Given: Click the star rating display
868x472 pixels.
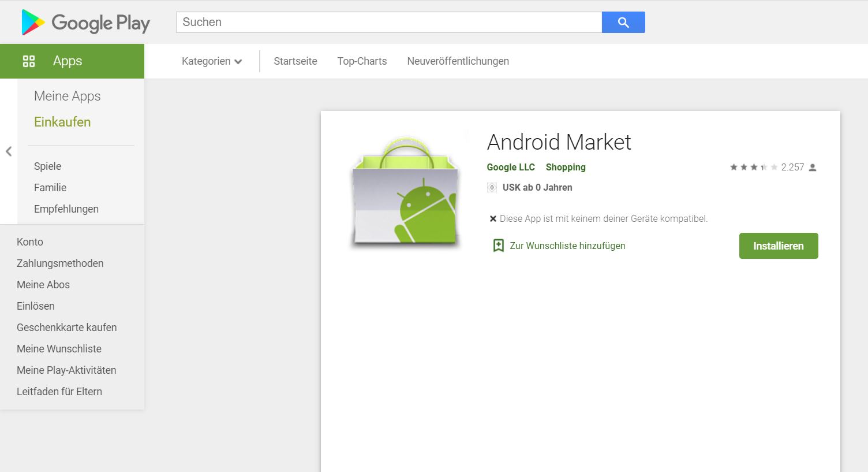Looking at the screenshot, I should (x=754, y=167).
